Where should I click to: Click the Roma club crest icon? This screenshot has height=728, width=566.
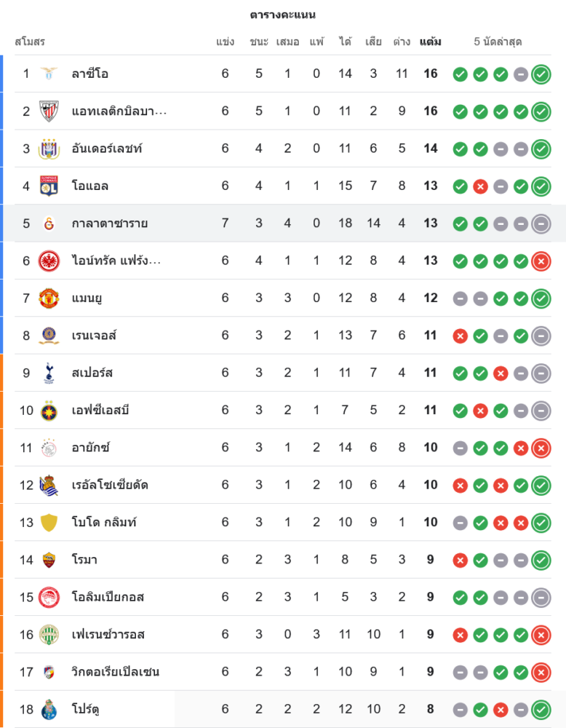pyautogui.click(x=49, y=560)
